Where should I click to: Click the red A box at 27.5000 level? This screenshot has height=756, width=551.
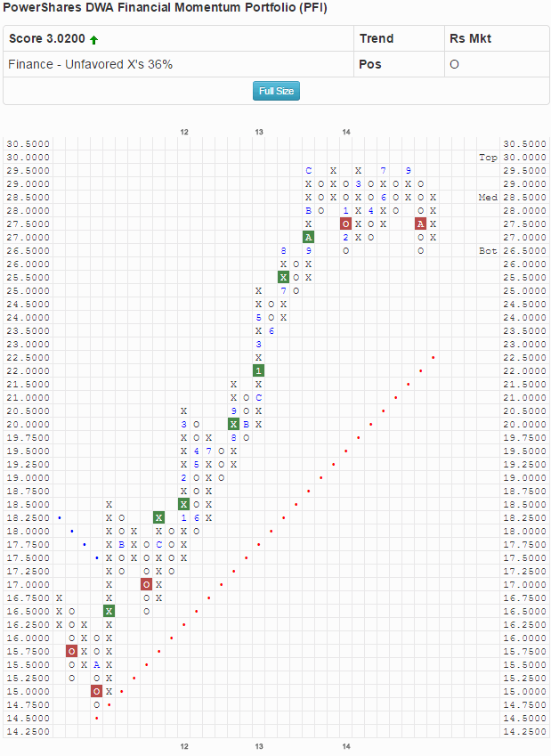(x=420, y=224)
